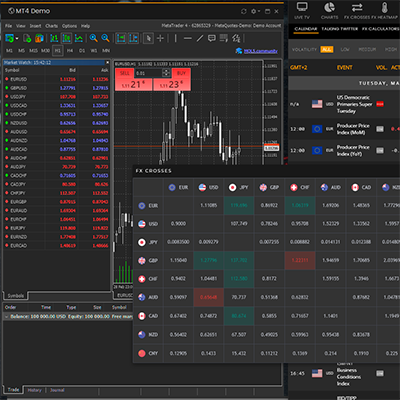
Task: Zoom in on the chart
Action: [x=94, y=38]
